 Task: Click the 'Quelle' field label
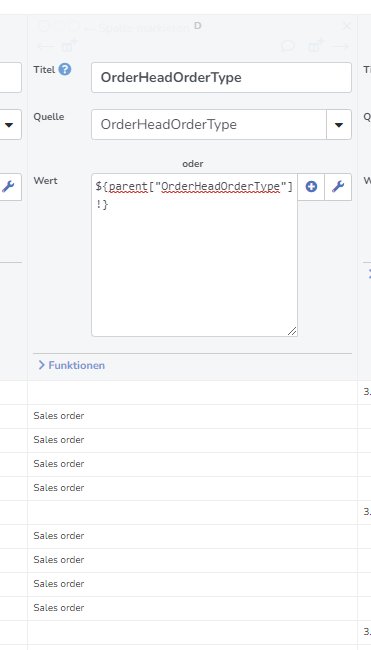click(x=49, y=117)
